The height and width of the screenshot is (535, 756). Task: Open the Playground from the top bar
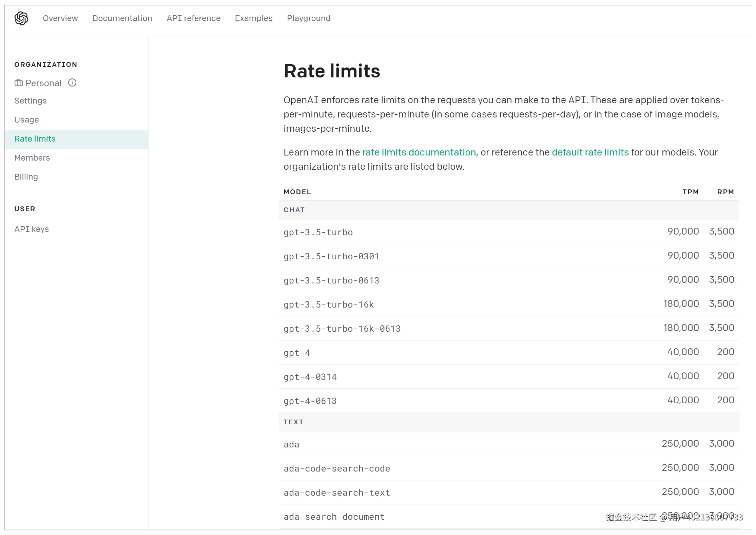click(308, 18)
